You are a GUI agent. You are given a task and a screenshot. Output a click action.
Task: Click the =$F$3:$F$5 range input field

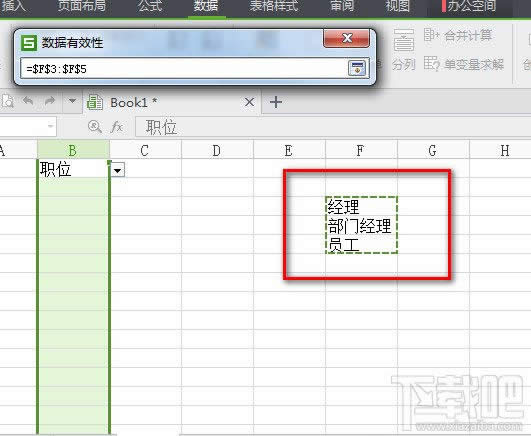tap(183, 69)
